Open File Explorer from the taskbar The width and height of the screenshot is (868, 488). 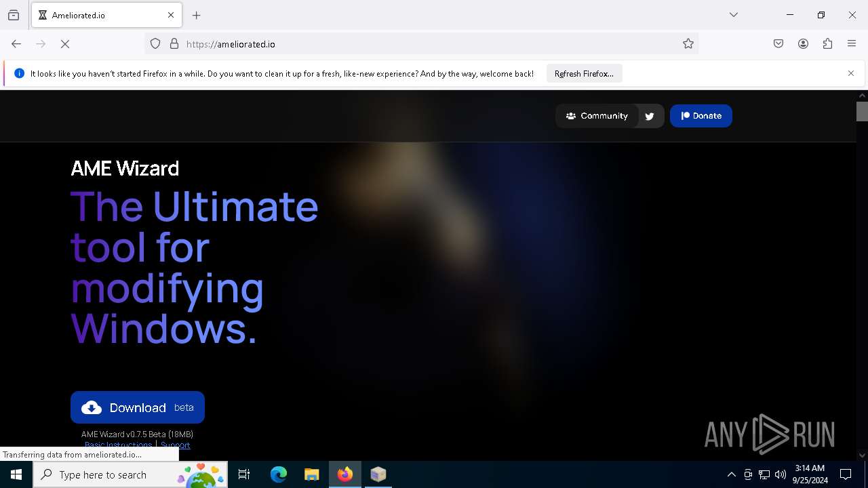click(x=312, y=474)
